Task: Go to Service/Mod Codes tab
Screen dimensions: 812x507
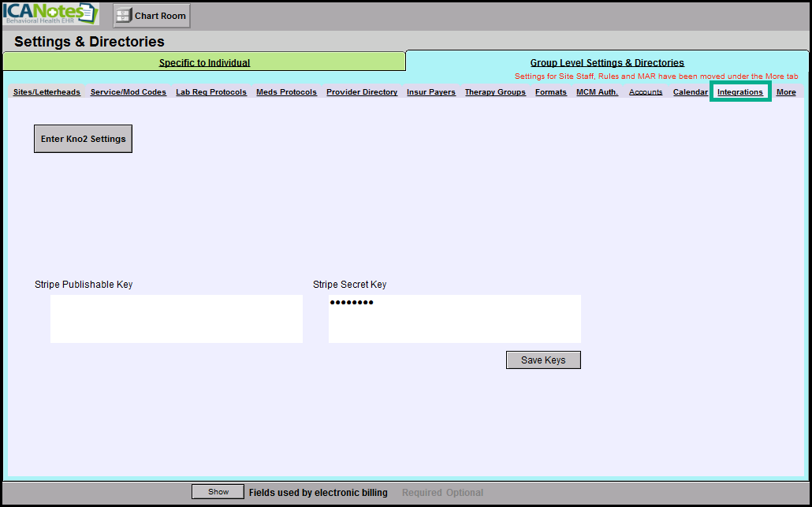Action: point(128,92)
